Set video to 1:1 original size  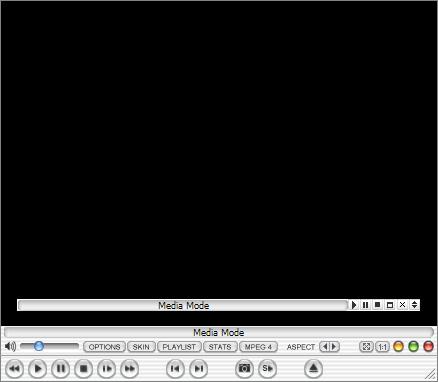coord(382,347)
